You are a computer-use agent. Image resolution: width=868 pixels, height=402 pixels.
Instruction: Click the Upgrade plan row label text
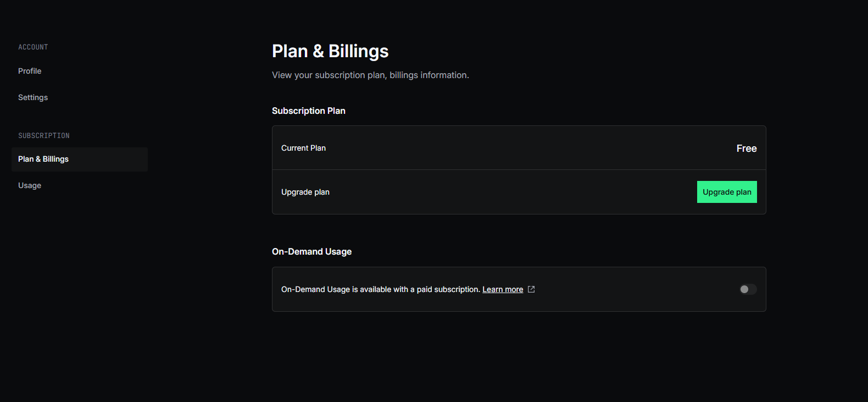point(305,192)
